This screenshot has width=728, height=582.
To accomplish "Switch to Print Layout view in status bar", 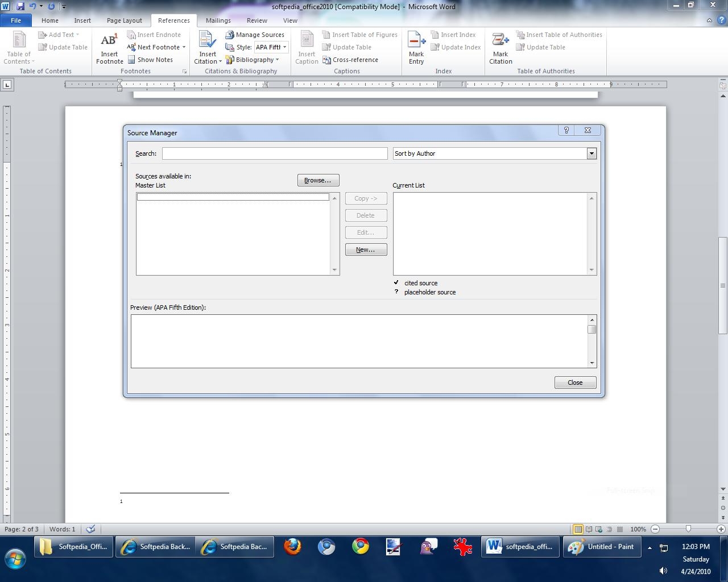I will [578, 529].
